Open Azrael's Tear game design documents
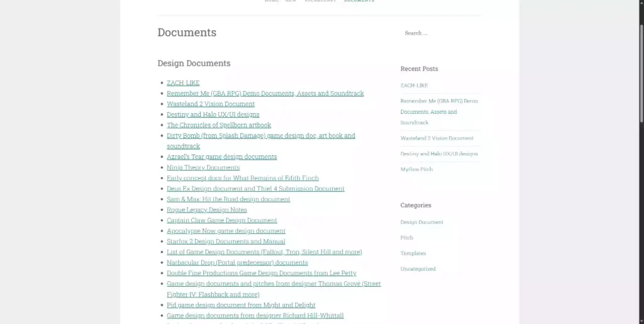The image size is (644, 324). click(x=221, y=157)
